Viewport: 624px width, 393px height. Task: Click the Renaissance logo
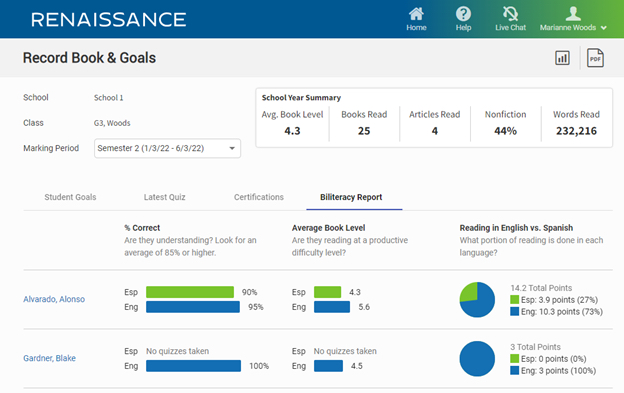(x=109, y=19)
